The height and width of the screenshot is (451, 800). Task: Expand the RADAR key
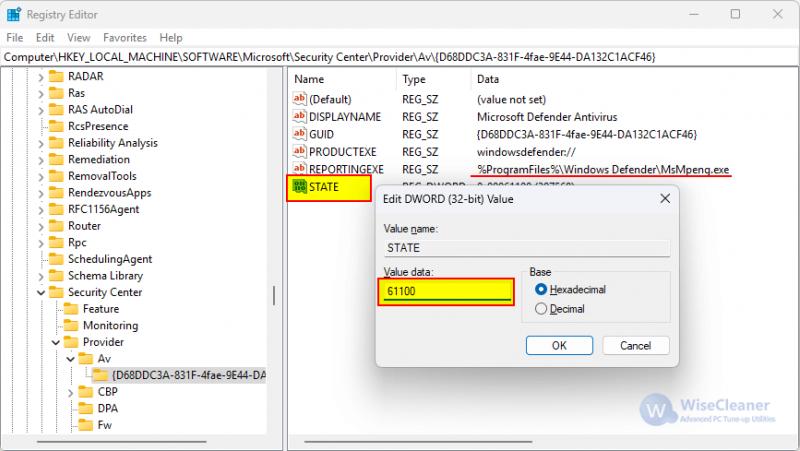[x=41, y=77]
